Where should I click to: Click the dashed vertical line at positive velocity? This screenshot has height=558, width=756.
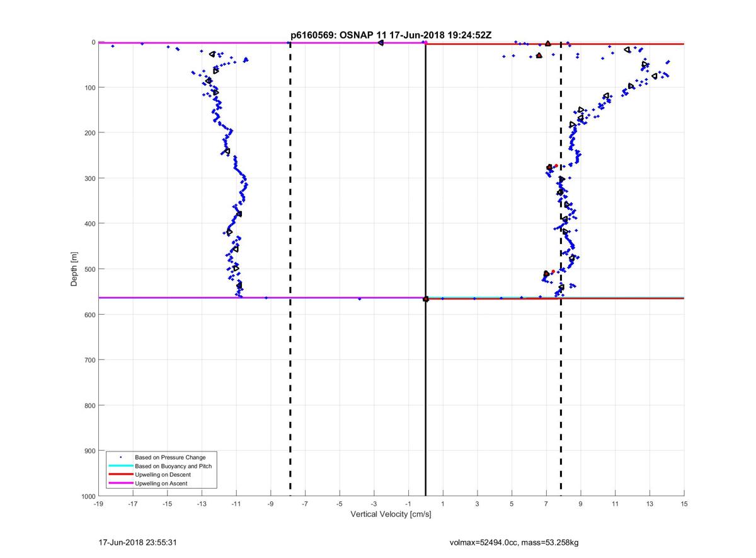point(561,269)
